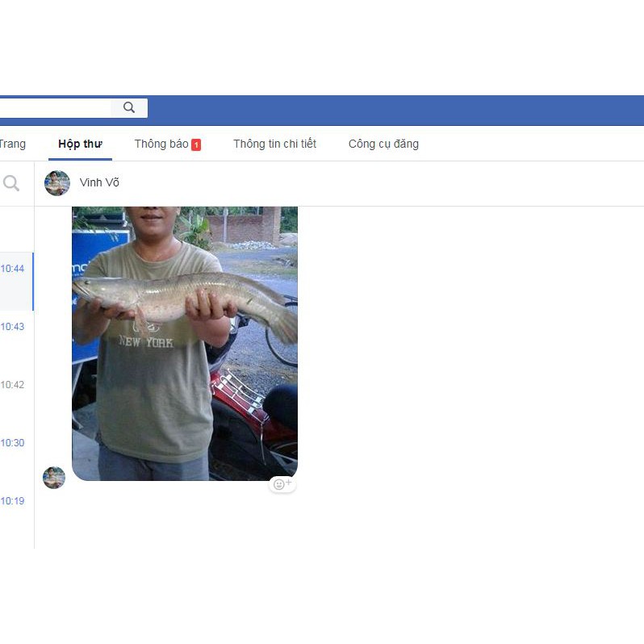644x644 pixels.
Task: Click the Thông báo red notification badge
Action: coord(196,145)
